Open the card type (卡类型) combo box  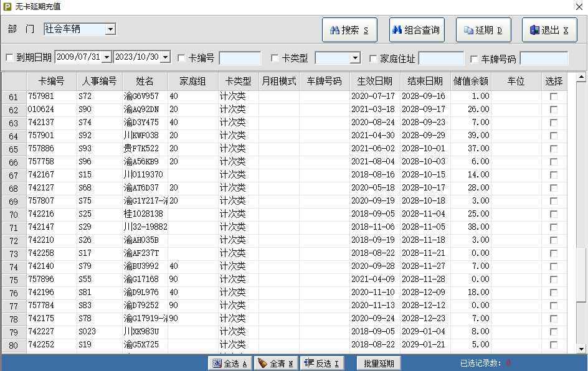click(355, 59)
